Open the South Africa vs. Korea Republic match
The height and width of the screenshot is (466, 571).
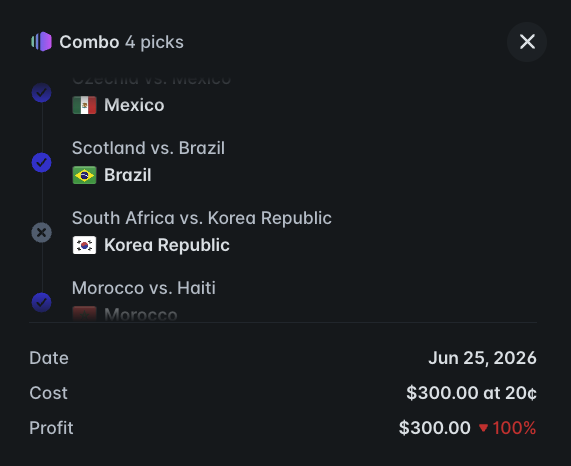click(x=202, y=218)
